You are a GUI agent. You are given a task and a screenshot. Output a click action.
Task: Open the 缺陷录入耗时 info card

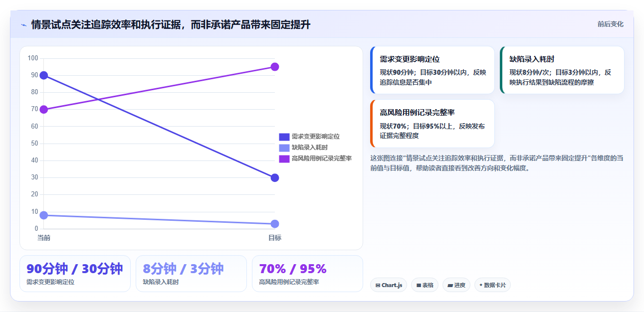pos(562,70)
